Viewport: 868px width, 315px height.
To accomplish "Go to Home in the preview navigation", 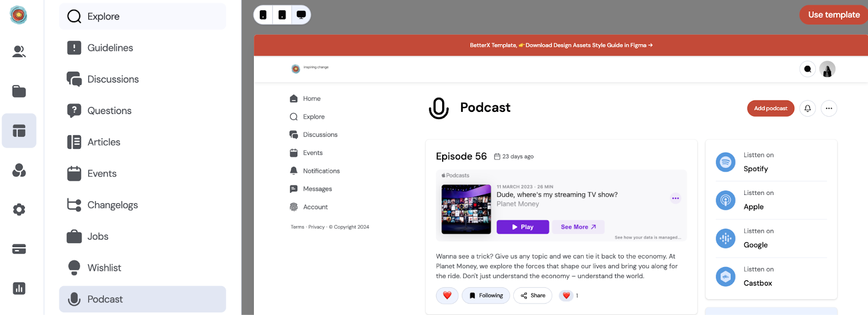I will (x=305, y=99).
